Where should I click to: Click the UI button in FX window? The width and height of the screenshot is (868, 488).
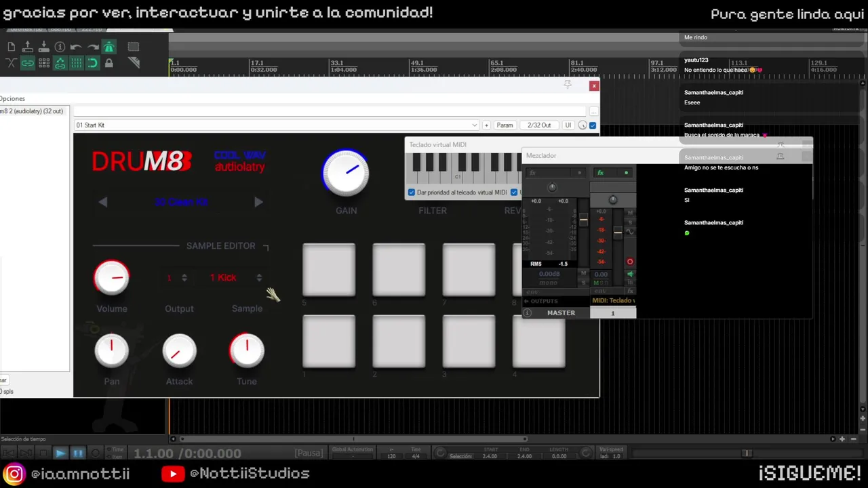point(568,125)
